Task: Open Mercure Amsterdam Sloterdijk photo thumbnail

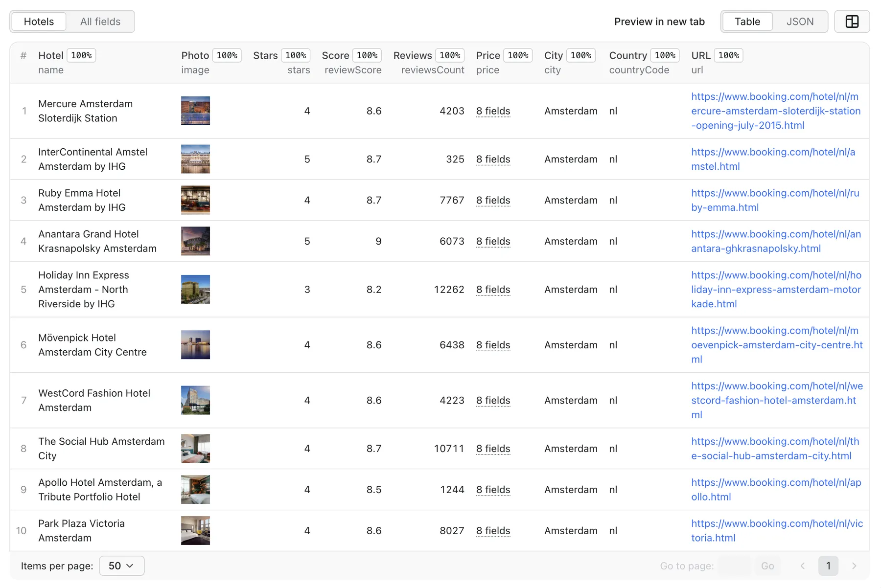Action: [x=195, y=111]
